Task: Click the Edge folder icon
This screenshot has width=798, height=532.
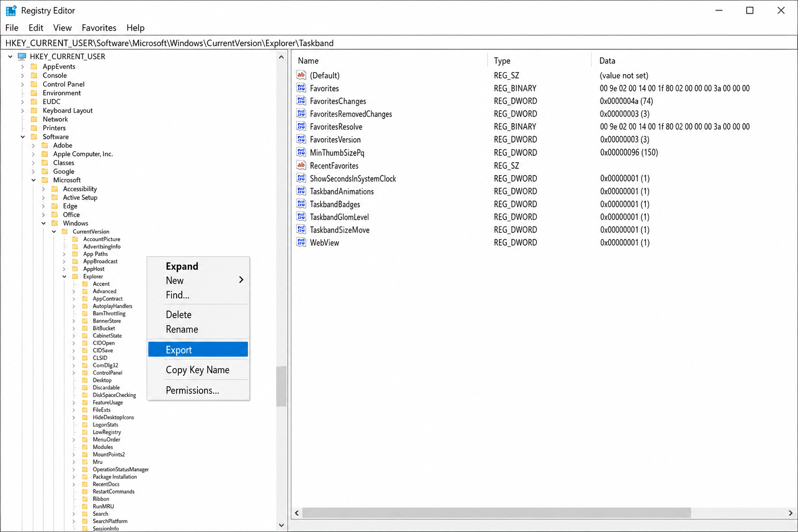Action: 55,206
